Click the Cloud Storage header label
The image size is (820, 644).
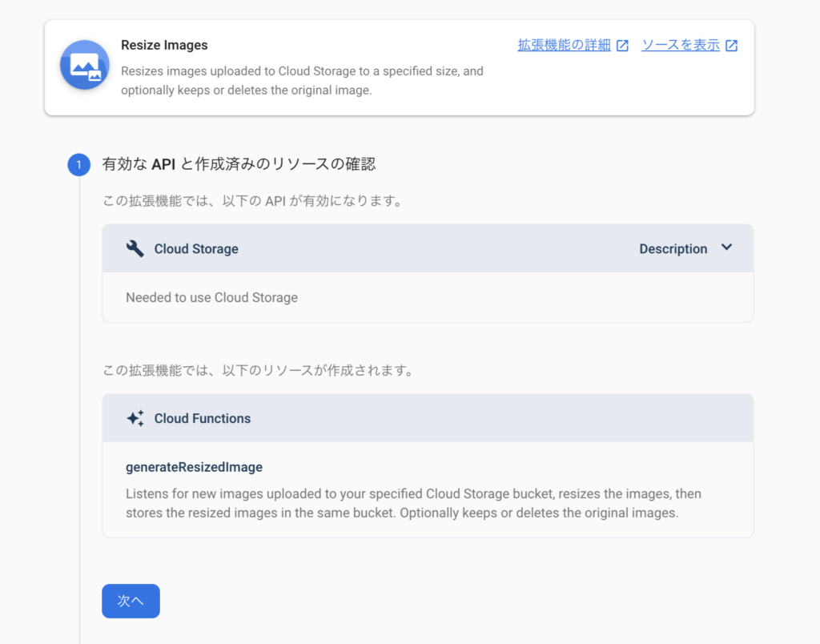tap(196, 249)
